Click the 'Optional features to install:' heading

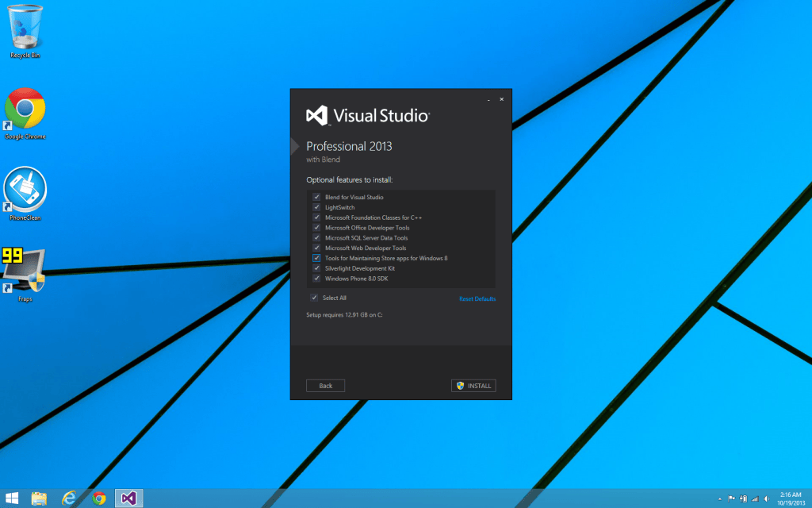tap(350, 180)
